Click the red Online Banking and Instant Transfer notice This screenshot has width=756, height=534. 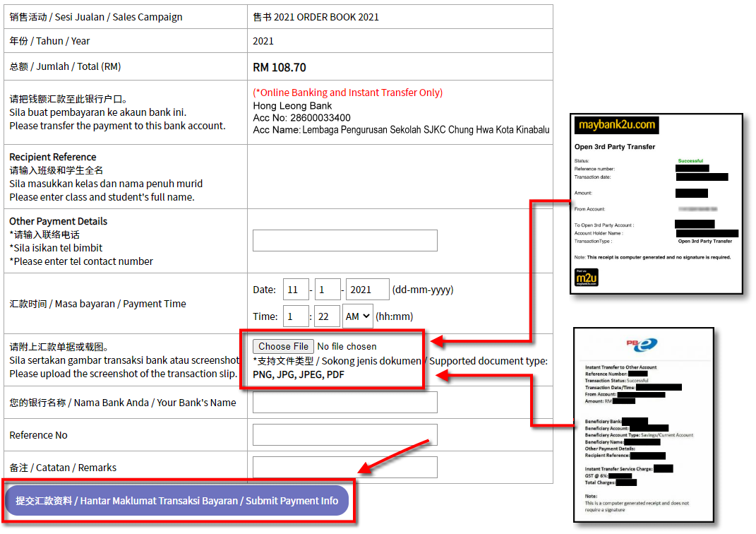(347, 93)
